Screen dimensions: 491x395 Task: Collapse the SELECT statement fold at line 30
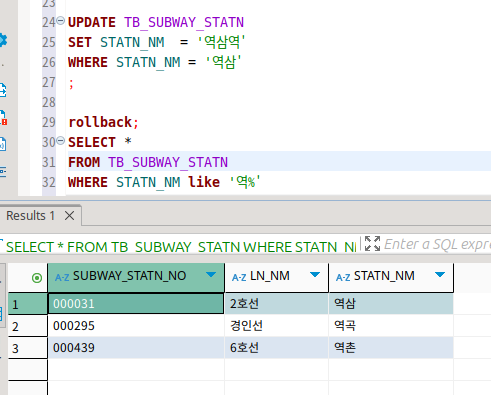point(60,141)
